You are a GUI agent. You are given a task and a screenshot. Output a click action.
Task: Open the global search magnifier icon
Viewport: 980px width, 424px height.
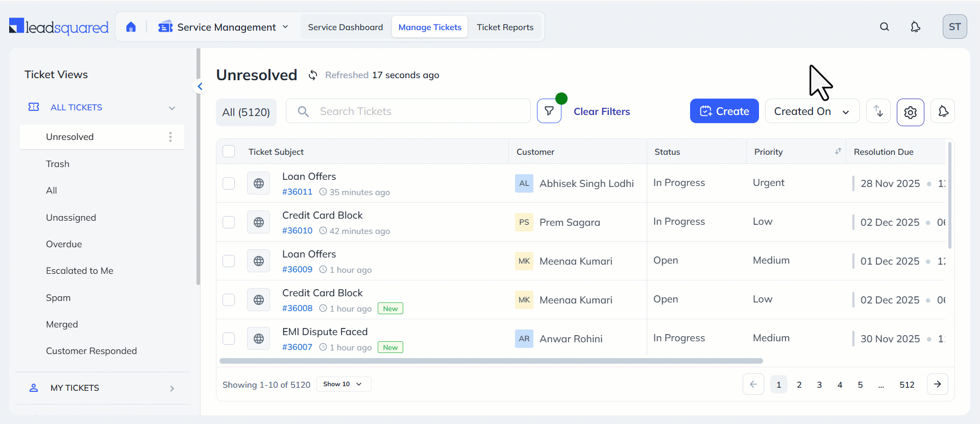point(885,27)
